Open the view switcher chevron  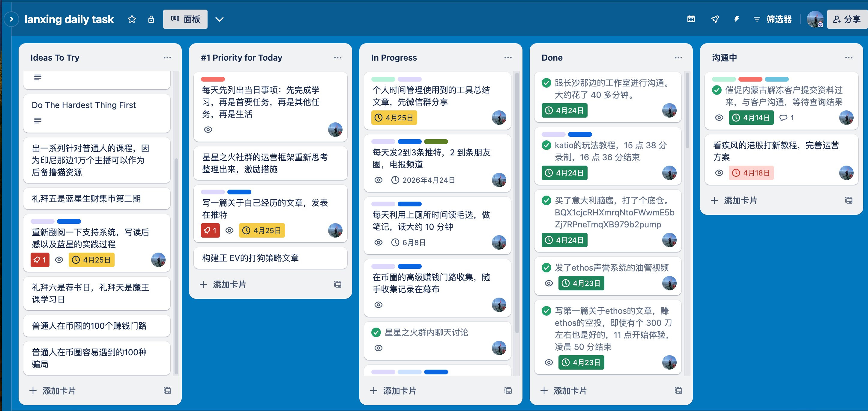point(219,19)
